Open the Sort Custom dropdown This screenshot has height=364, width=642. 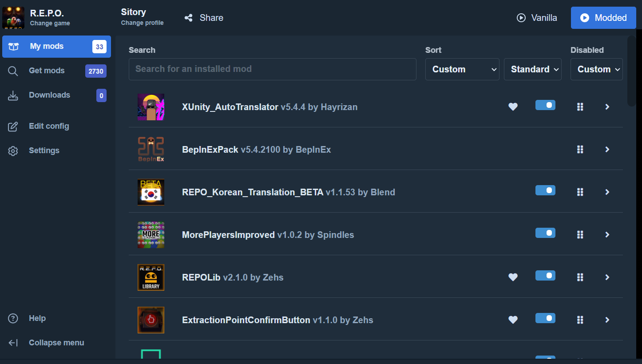pyautogui.click(x=462, y=69)
